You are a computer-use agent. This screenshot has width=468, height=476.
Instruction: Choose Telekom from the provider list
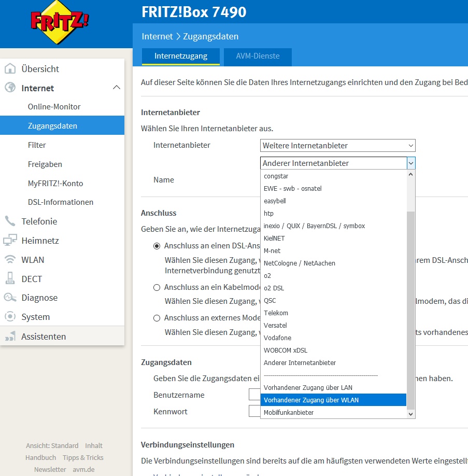333,313
